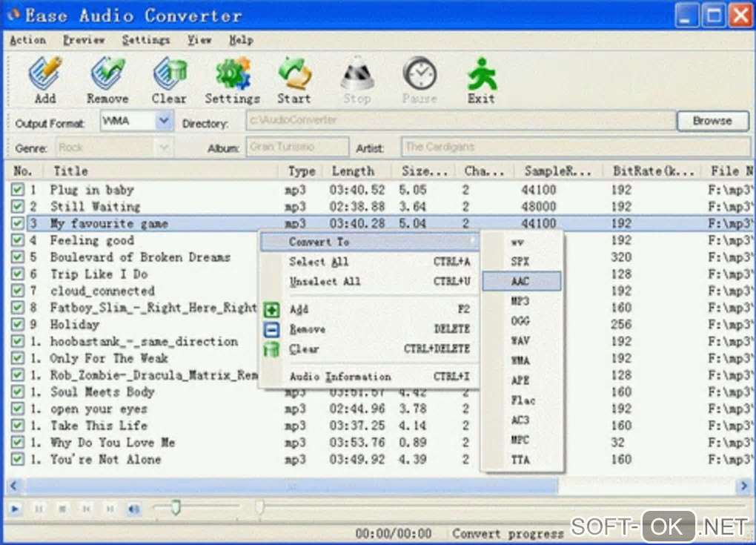Open the Preview menu
Viewport: 756px width, 545px height.
[84, 40]
